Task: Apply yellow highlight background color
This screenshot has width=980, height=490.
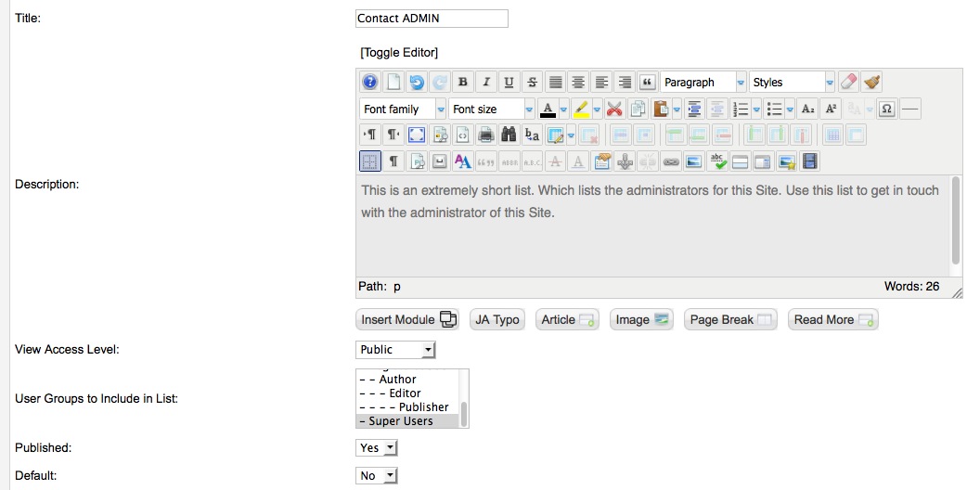Action: click(581, 110)
